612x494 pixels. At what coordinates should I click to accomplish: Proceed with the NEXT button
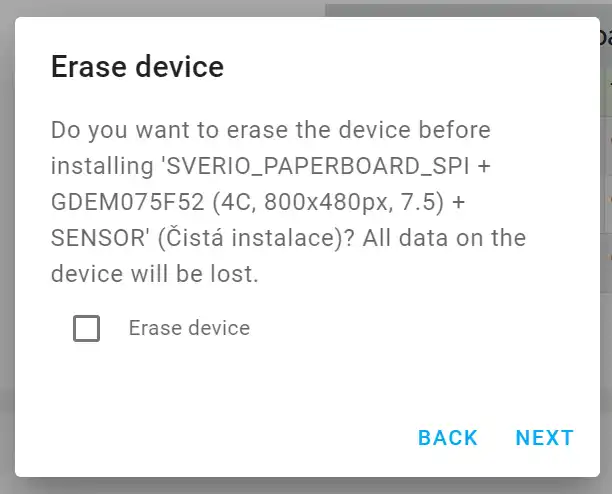(x=544, y=438)
